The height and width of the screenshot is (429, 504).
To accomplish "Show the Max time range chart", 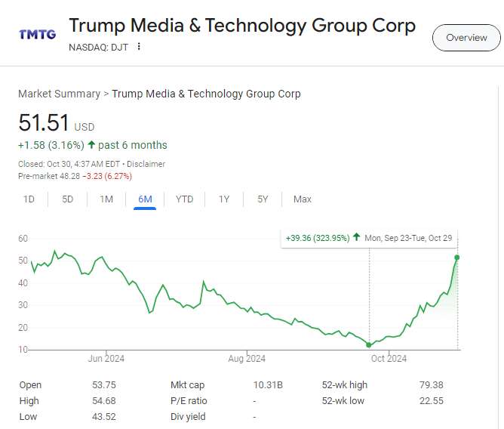I will (x=303, y=199).
